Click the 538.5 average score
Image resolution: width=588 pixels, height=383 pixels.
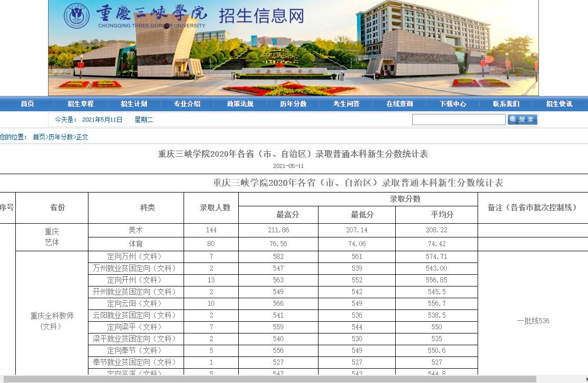pos(437,315)
